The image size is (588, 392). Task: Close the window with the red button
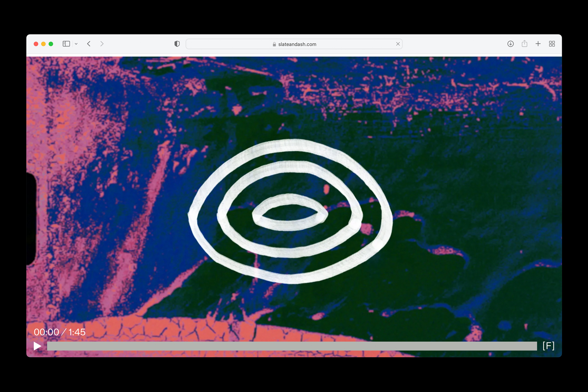(x=36, y=44)
